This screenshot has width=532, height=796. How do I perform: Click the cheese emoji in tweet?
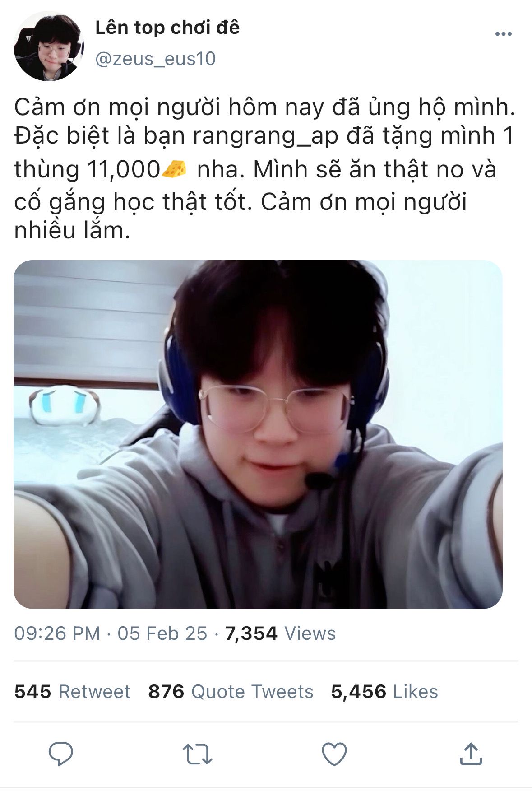(174, 169)
